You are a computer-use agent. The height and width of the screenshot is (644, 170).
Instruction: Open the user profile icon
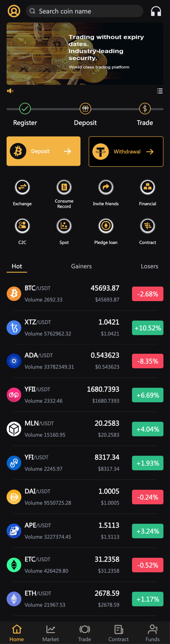click(x=14, y=11)
